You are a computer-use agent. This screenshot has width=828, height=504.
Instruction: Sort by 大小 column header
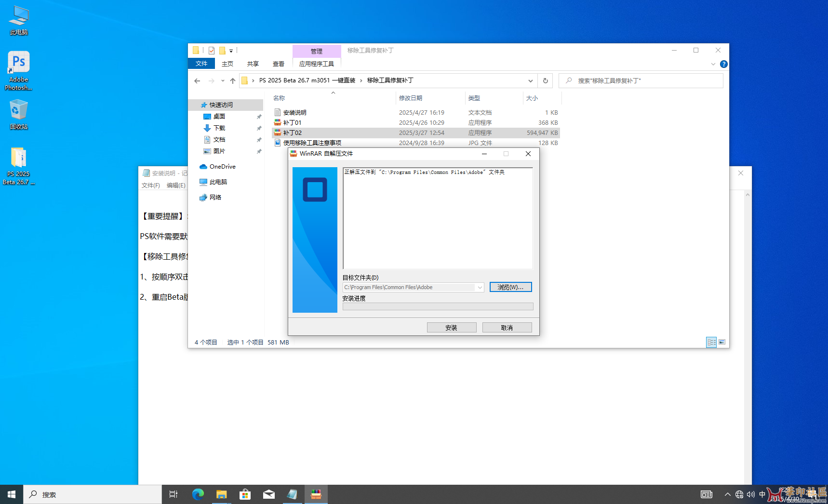(542, 98)
